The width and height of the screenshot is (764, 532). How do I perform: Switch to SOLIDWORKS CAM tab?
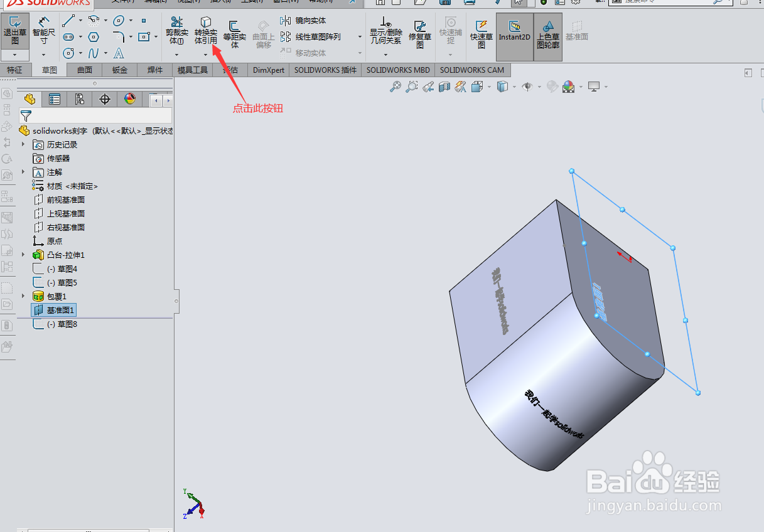point(471,70)
